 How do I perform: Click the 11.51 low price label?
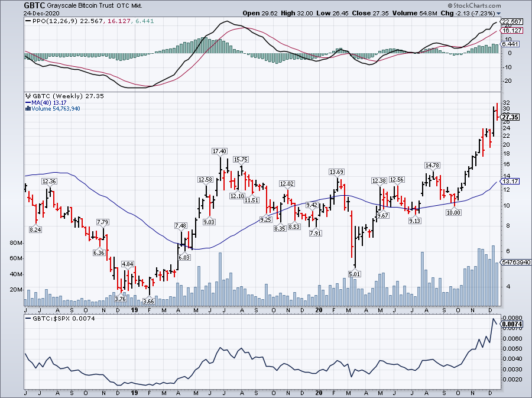tap(251, 200)
